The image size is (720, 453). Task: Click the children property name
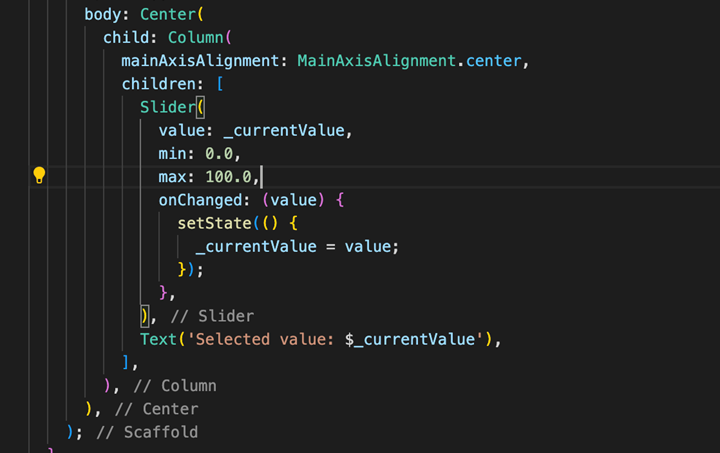tap(159, 84)
